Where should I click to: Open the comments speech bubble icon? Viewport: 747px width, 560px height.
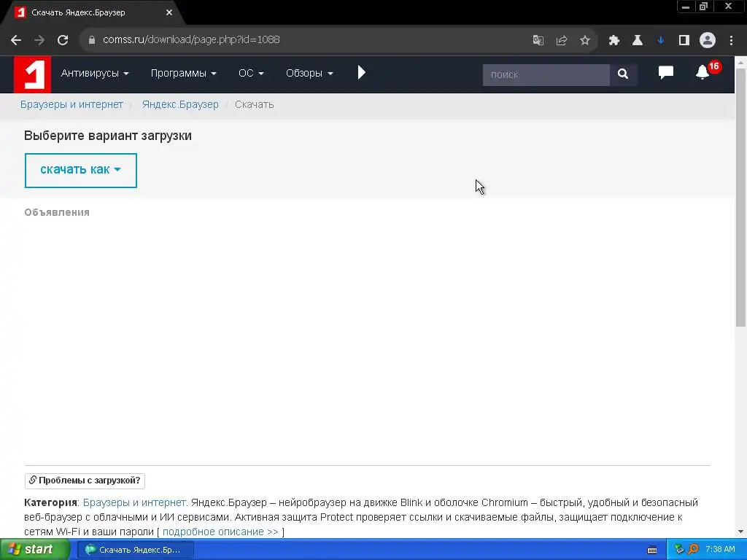tap(665, 72)
